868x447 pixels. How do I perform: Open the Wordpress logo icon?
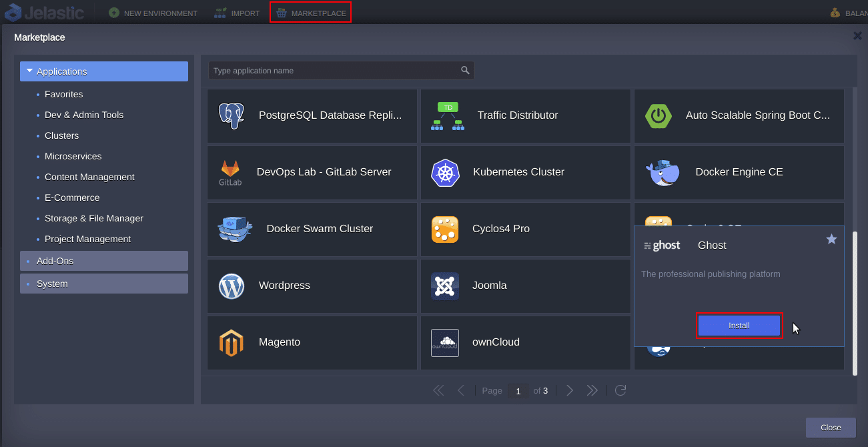232,286
